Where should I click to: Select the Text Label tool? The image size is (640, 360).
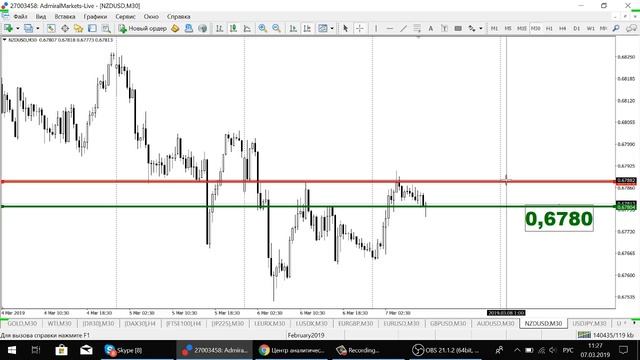coord(444,28)
